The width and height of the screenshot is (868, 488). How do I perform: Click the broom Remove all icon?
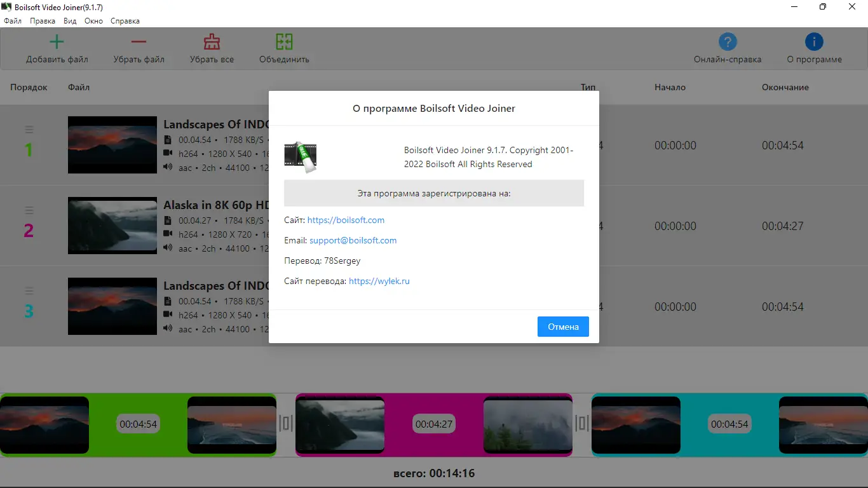pos(212,42)
